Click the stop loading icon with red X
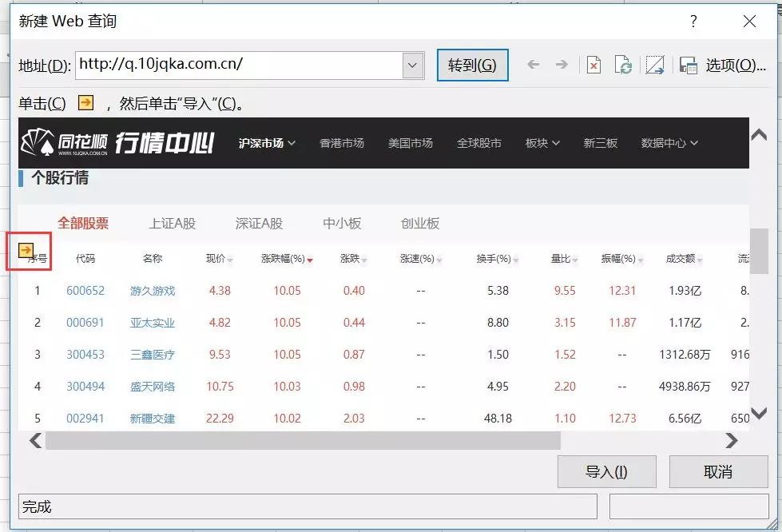Image resolution: width=782 pixels, height=532 pixels. [x=593, y=65]
